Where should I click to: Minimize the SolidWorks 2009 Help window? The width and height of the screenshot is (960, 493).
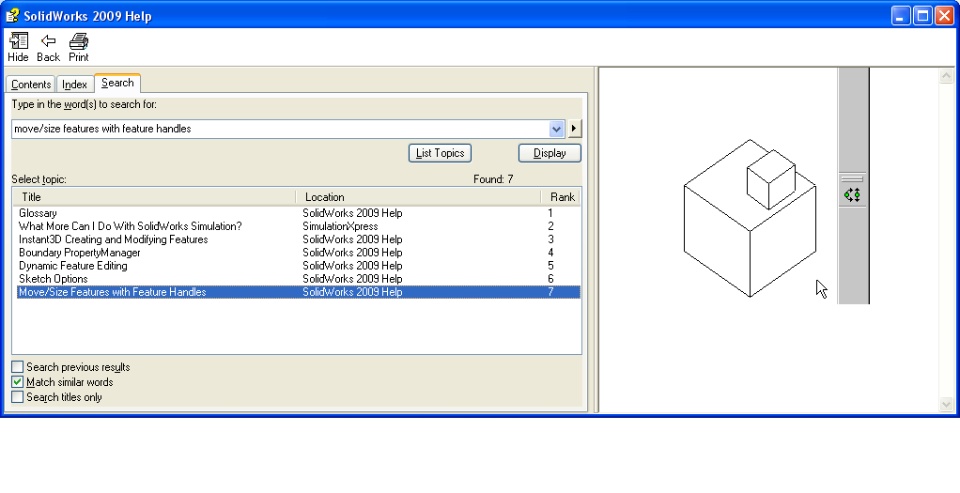(901, 16)
